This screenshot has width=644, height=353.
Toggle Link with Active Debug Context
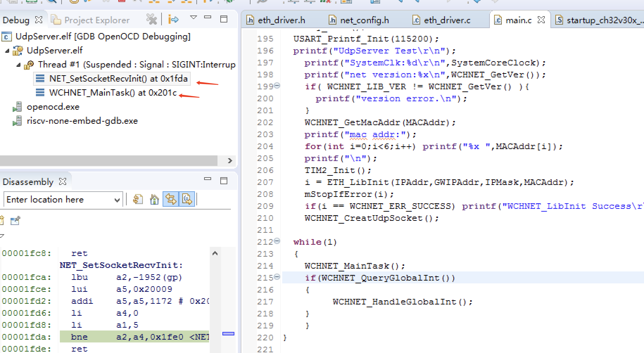tap(171, 199)
